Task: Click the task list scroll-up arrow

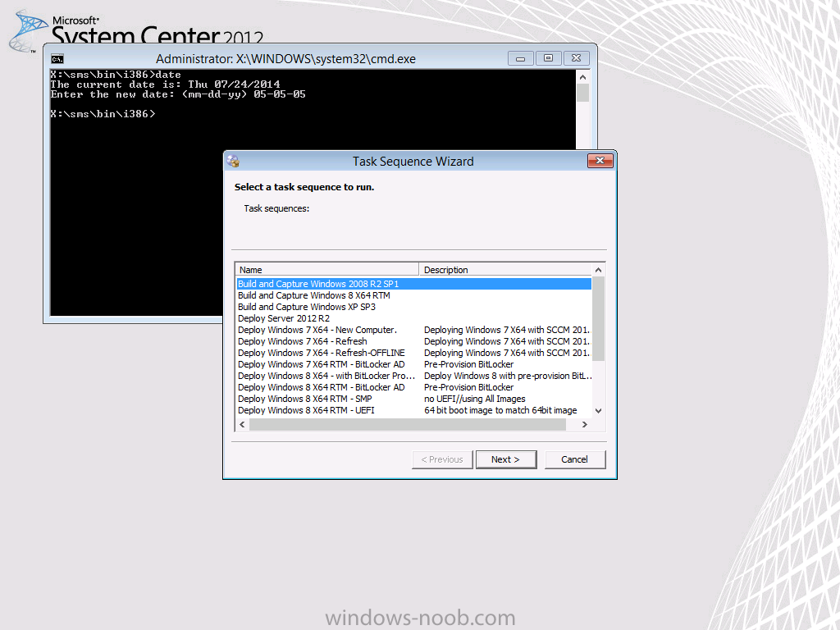Action: 598,270
